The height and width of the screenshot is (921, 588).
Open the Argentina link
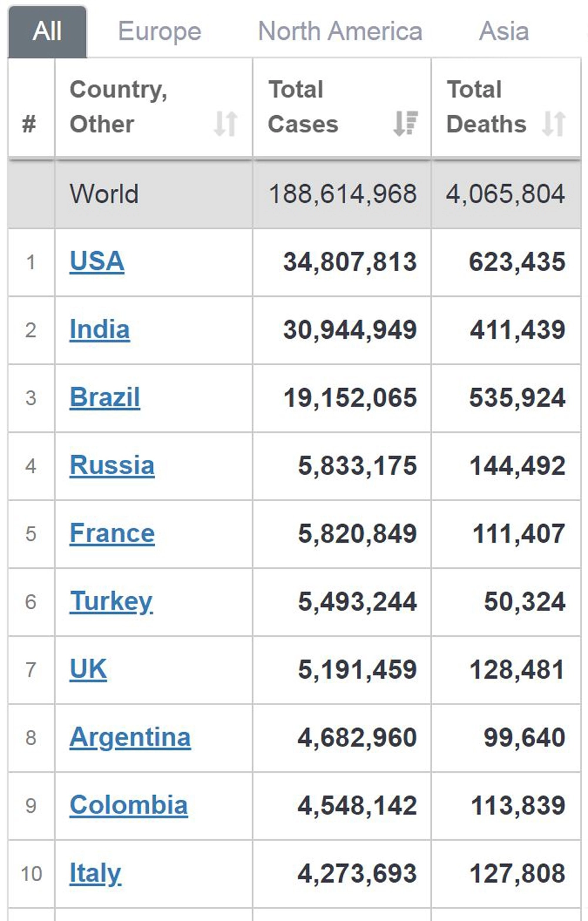pos(130,738)
